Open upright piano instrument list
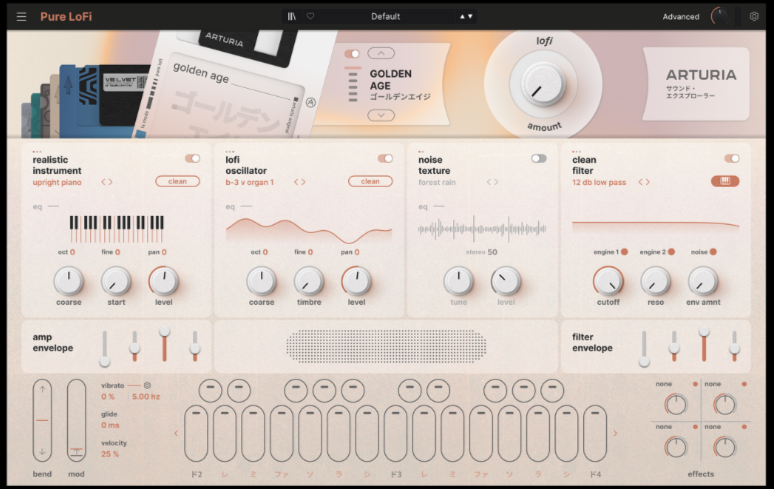This screenshot has width=774, height=489. 57,183
